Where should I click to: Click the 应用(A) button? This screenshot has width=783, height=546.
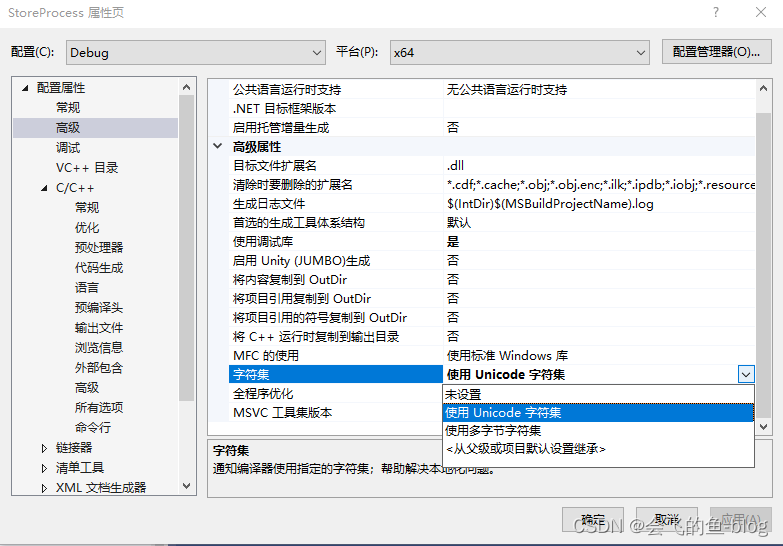point(741,520)
